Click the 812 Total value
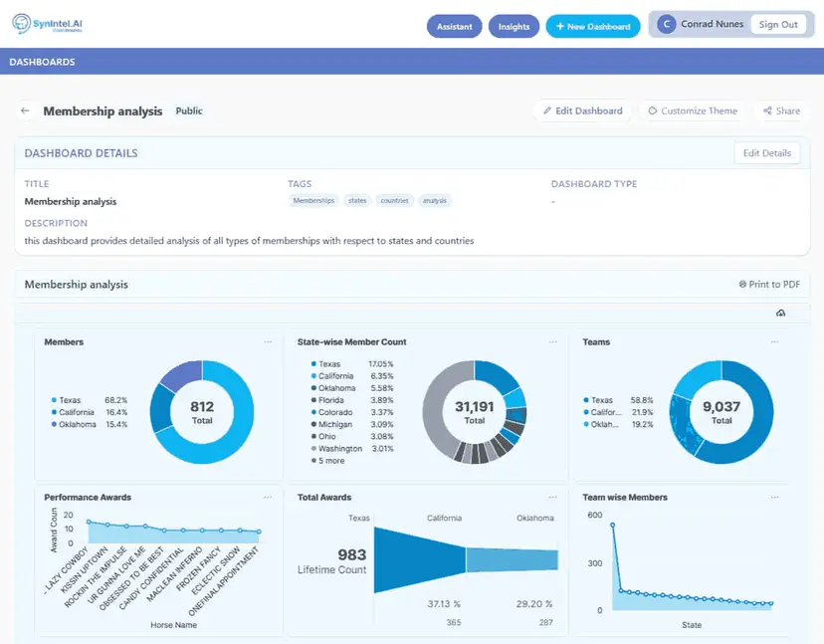 (202, 412)
